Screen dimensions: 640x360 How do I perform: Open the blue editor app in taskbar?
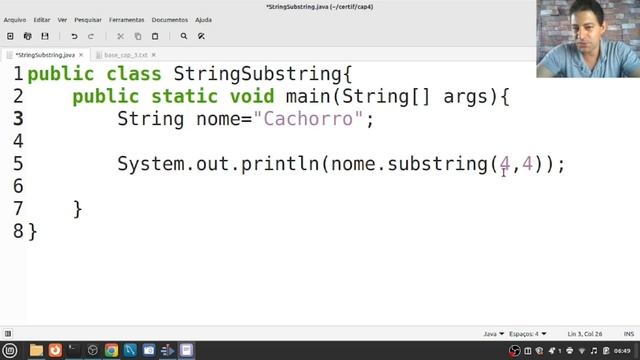130,350
